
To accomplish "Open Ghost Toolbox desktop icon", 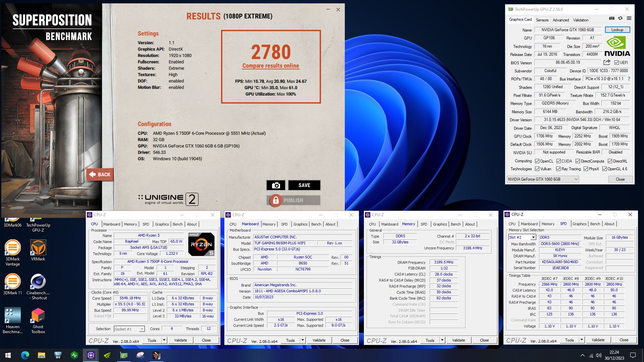I will (38, 320).
